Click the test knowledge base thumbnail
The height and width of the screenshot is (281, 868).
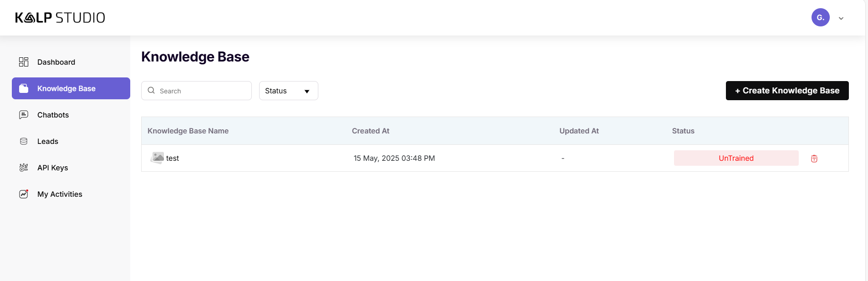(x=158, y=158)
